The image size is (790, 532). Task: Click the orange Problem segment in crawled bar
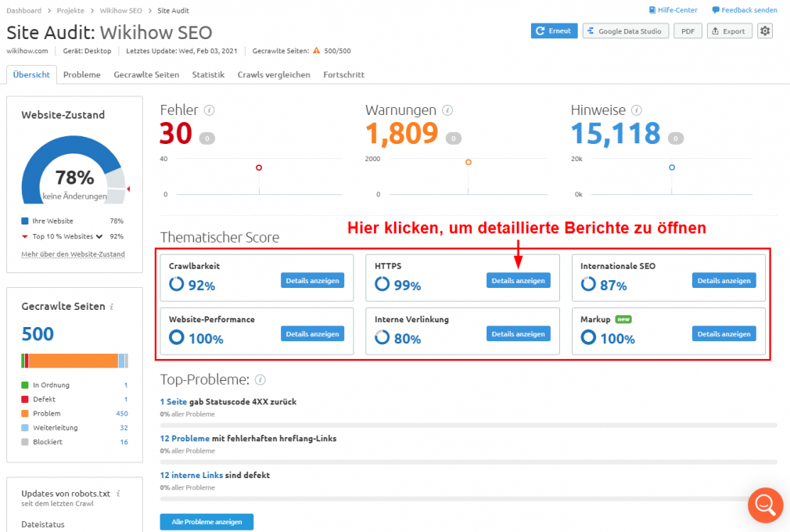tap(73, 361)
